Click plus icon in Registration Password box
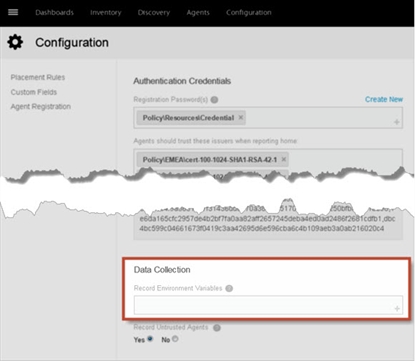 point(397,122)
